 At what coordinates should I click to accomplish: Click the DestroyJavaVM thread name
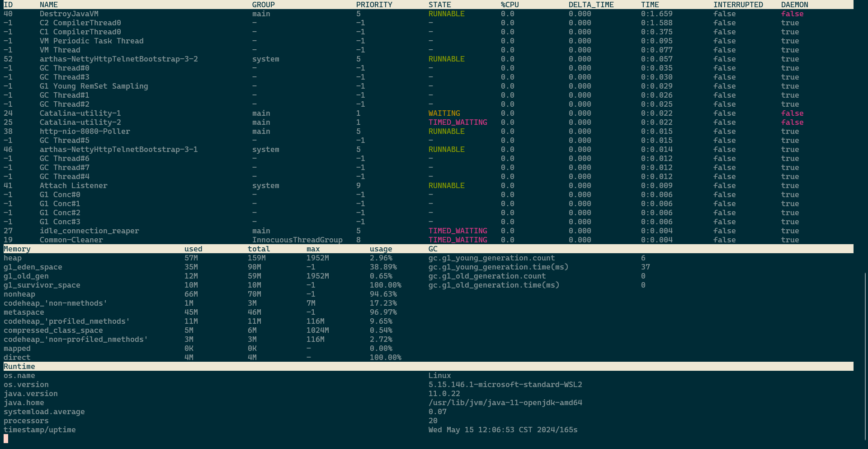coord(69,14)
